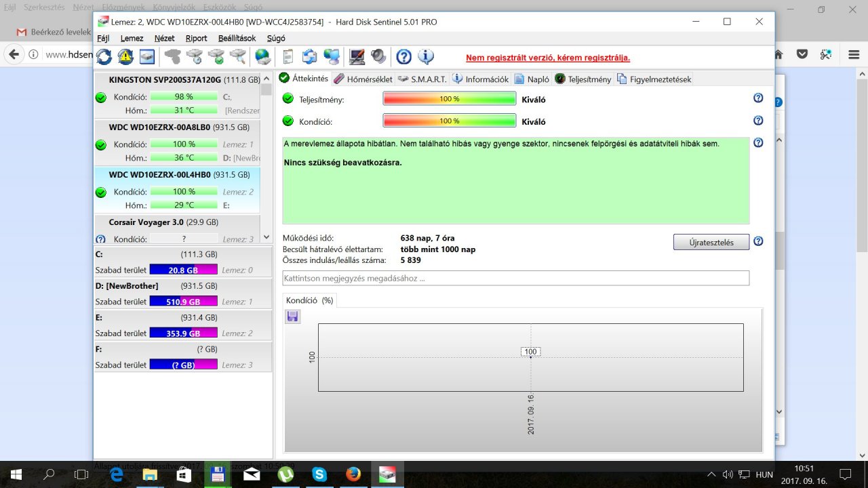
Task: Open Microsoft Edge from the taskbar
Action: [116, 474]
